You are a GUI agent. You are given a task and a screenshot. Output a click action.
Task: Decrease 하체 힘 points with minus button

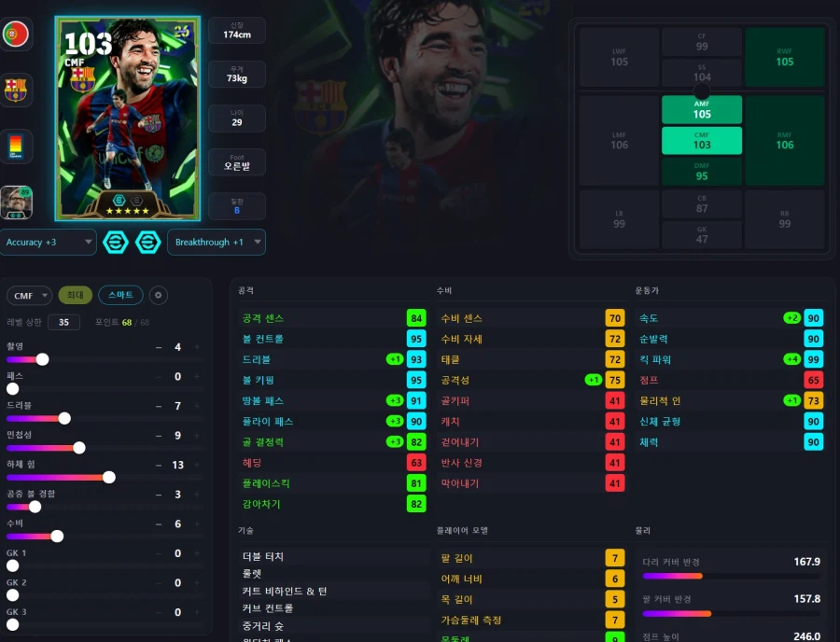(x=159, y=466)
